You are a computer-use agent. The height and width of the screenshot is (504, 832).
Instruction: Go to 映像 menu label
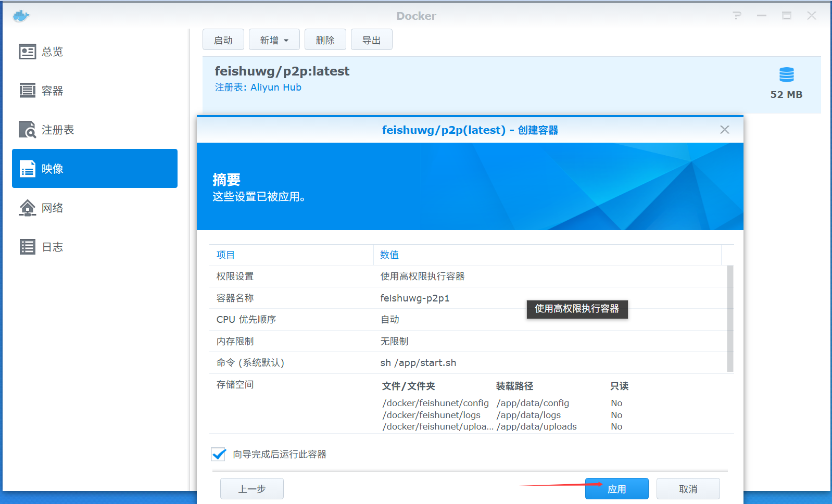tap(53, 169)
